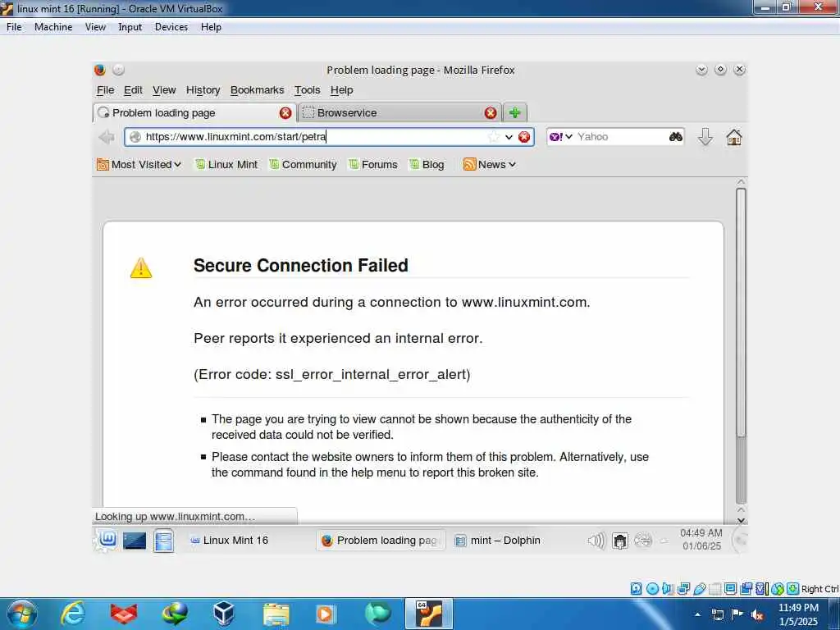Expand hidden Mint system tray arrow
Image resolution: width=840 pixels, height=630 pixels.
[x=664, y=541]
